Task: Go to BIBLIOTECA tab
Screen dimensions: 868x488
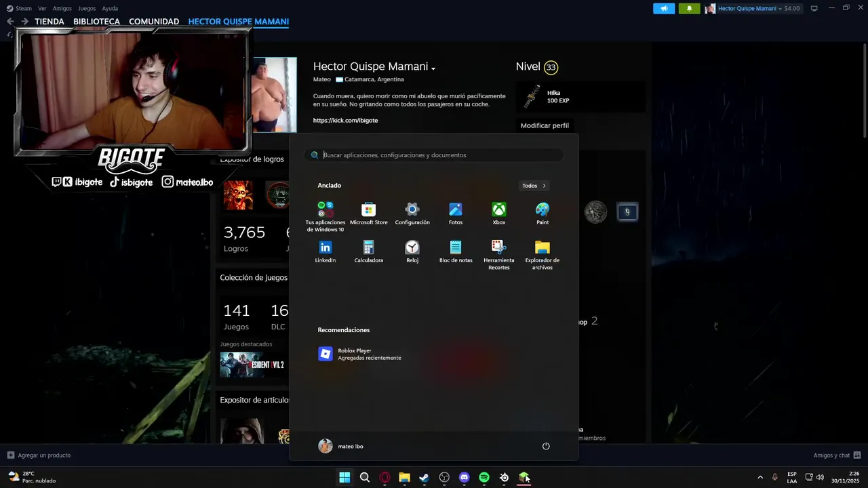Action: pos(96,22)
